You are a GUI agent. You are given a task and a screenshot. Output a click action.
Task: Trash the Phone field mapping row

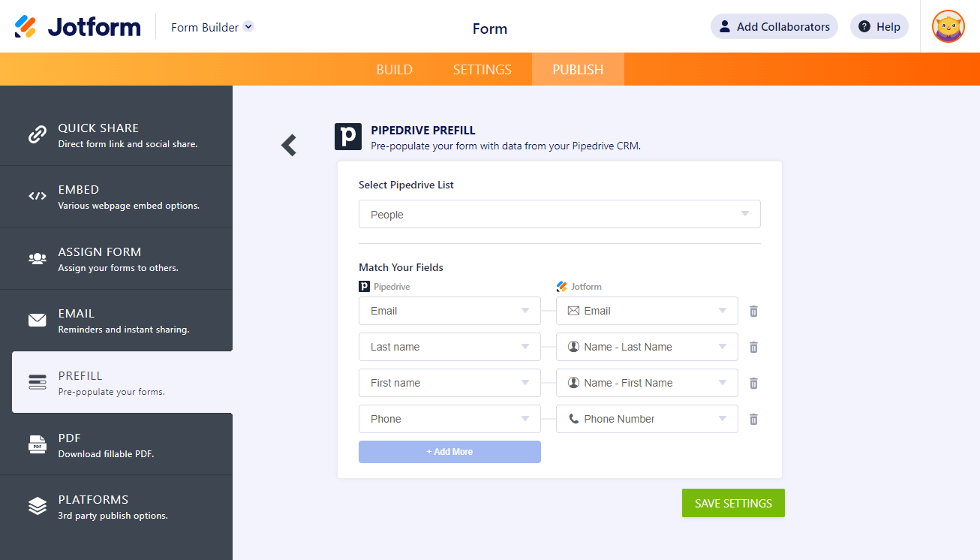(x=753, y=419)
